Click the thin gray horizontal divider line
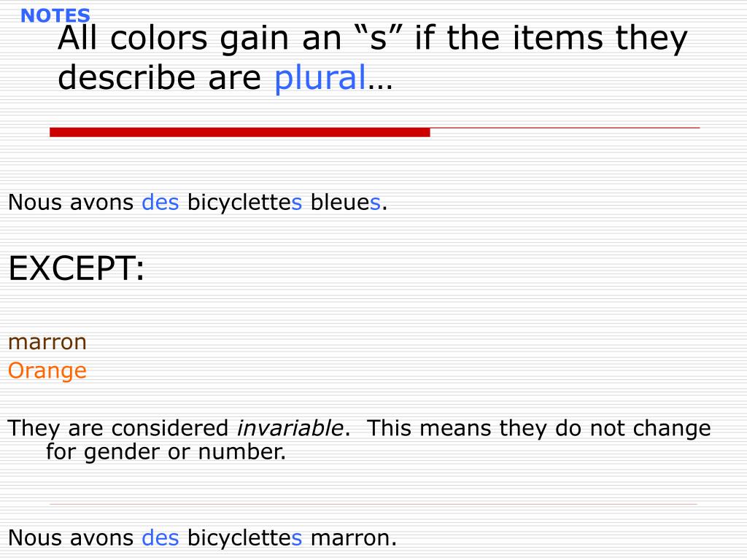Viewport: 747px width, 560px height. 373,504
